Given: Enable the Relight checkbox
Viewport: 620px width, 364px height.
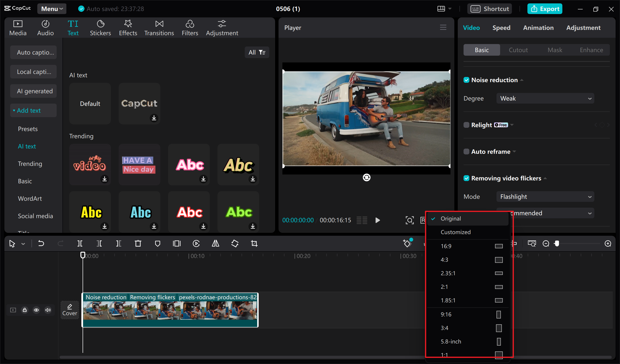Looking at the screenshot, I should [466, 125].
